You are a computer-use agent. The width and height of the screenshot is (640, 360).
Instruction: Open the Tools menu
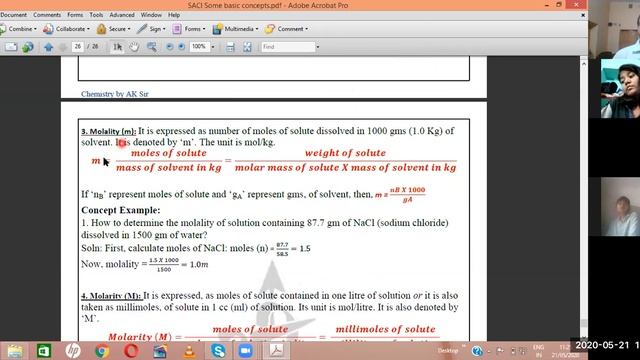point(96,15)
